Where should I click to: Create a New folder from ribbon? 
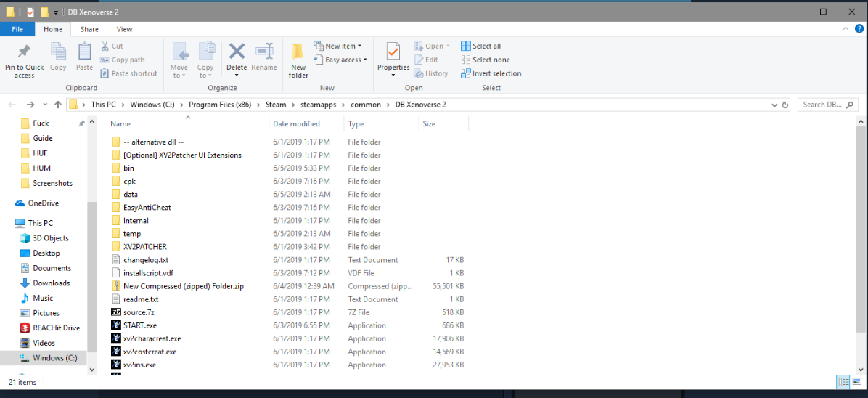coord(298,60)
